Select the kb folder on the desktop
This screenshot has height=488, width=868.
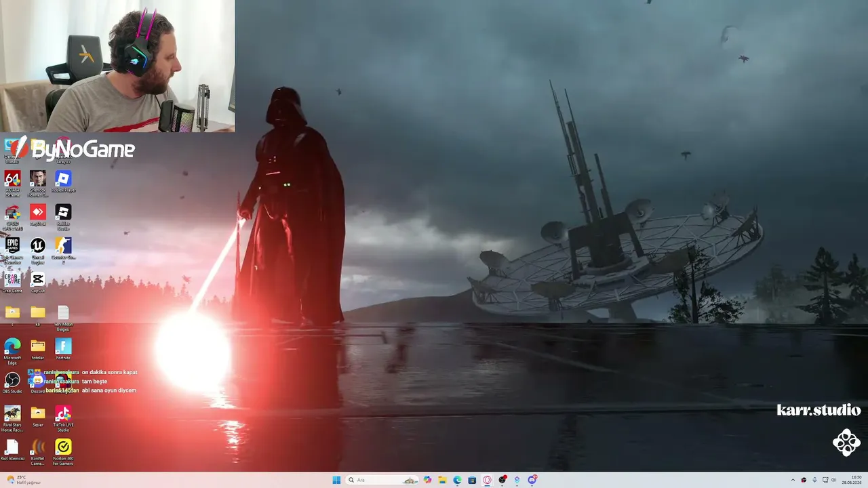click(x=38, y=315)
